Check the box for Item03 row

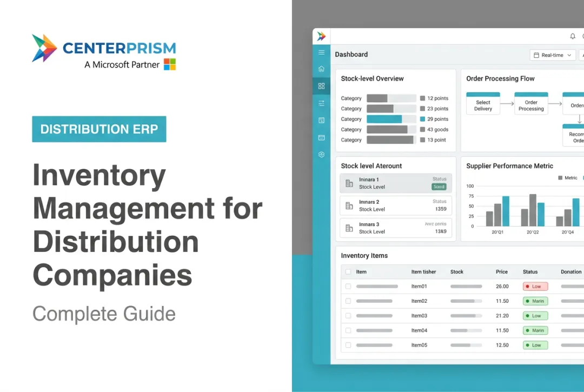[x=348, y=316]
